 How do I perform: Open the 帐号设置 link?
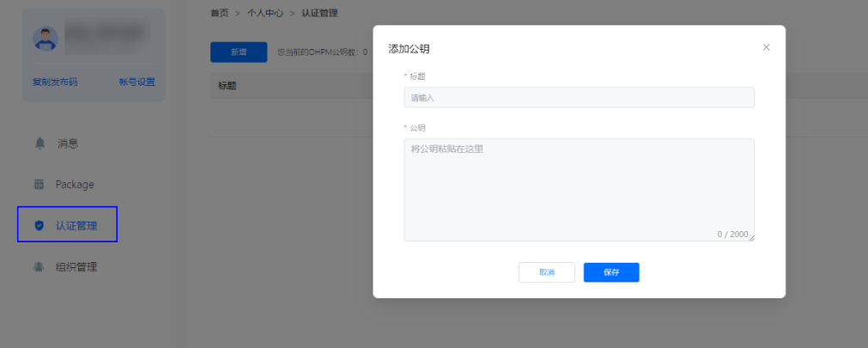click(137, 82)
